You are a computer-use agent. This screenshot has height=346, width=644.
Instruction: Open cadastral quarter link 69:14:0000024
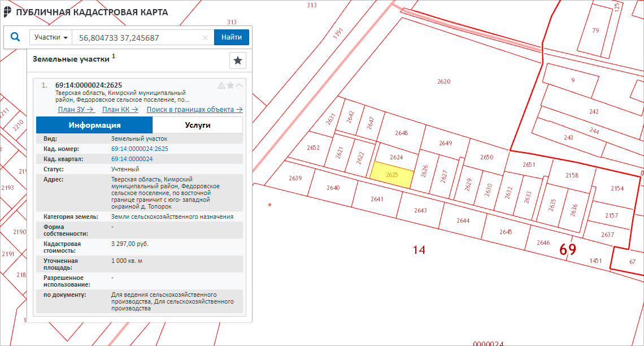(132, 159)
